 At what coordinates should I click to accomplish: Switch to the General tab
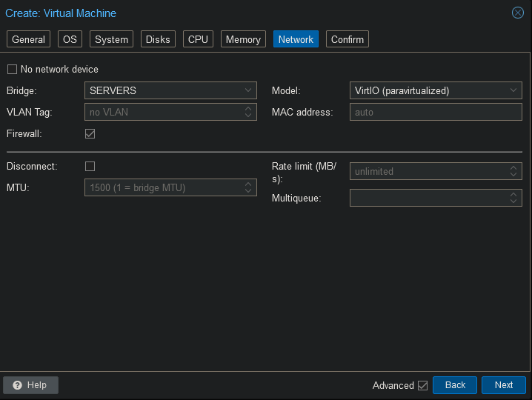point(29,39)
